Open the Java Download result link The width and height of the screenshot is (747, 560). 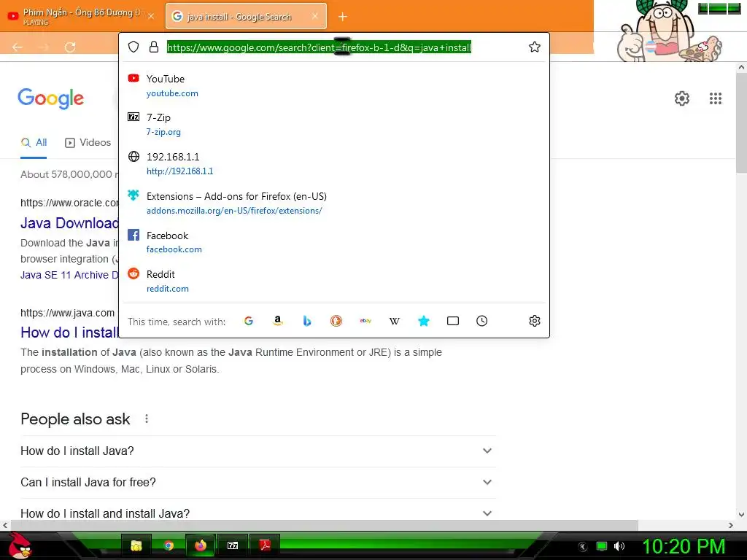click(x=69, y=223)
